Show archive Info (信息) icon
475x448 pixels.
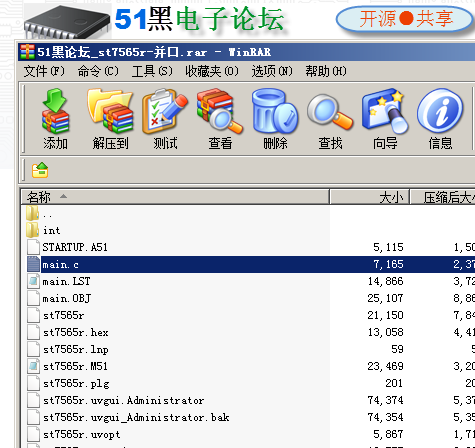click(440, 111)
